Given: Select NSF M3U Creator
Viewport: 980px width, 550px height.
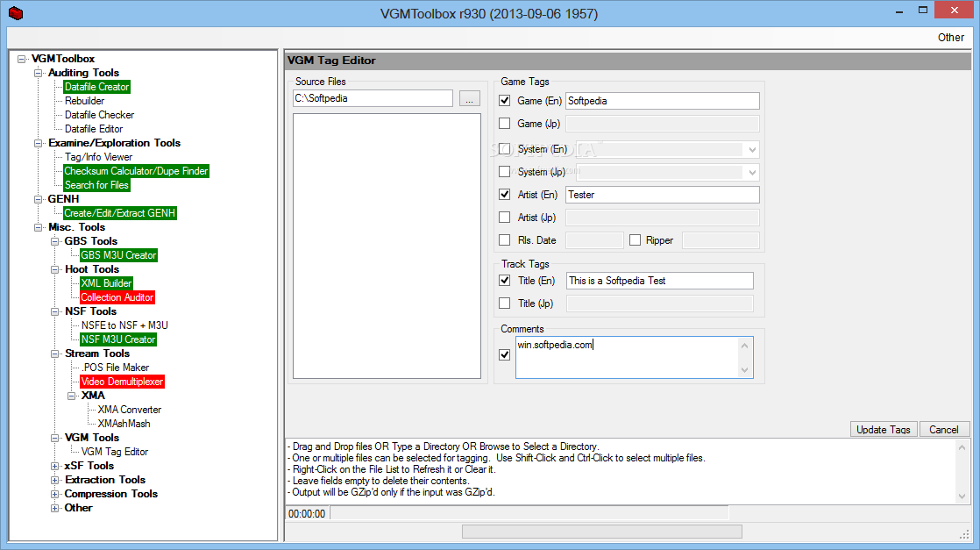Looking at the screenshot, I should coord(118,339).
